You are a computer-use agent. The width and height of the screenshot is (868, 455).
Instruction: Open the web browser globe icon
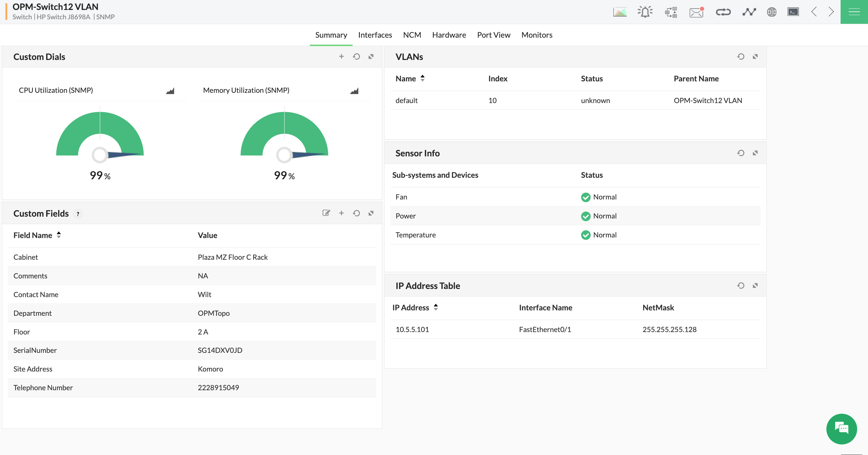[772, 12]
